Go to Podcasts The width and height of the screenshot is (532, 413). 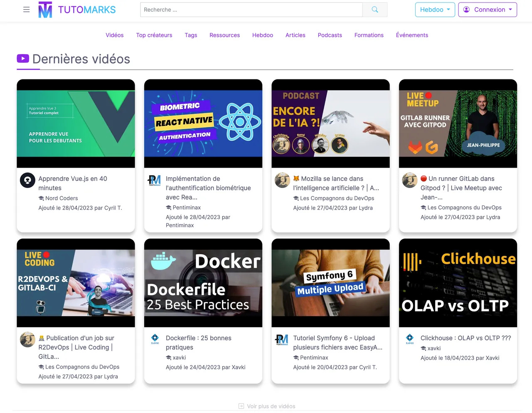[330, 35]
